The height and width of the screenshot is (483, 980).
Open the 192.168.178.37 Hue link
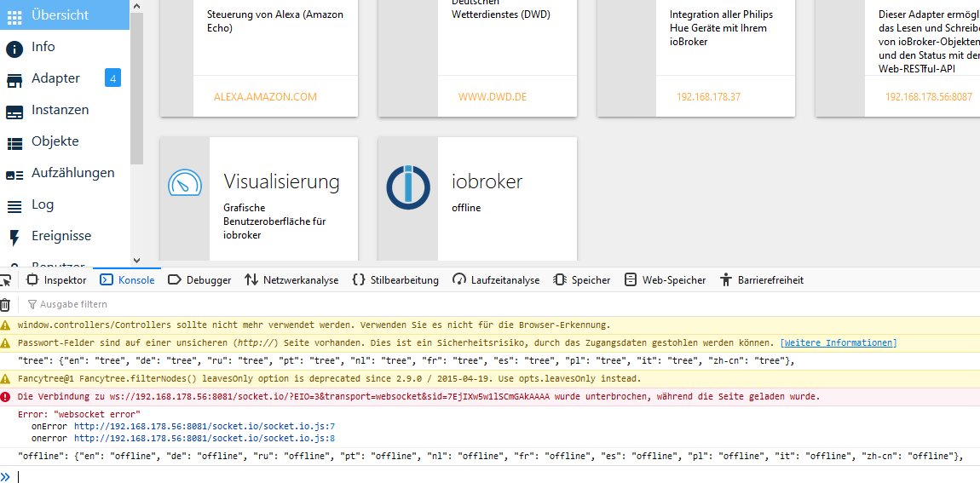pos(709,97)
